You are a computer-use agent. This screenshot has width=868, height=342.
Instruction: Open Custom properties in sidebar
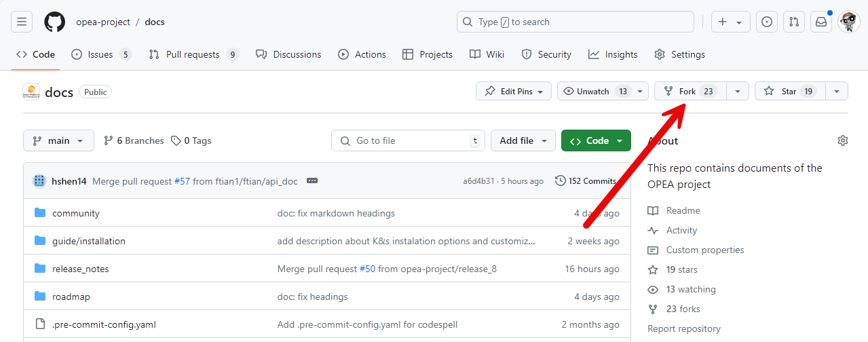click(696, 250)
